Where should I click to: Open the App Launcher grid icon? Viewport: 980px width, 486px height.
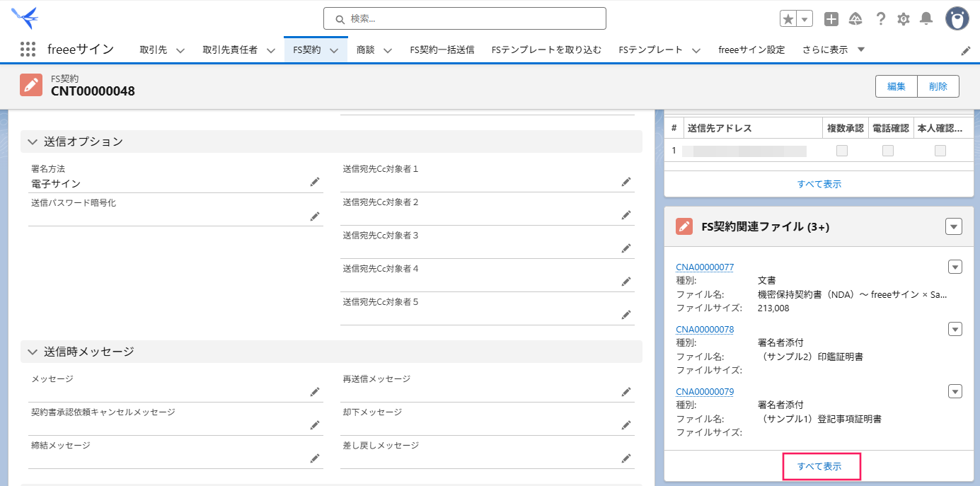point(28,50)
